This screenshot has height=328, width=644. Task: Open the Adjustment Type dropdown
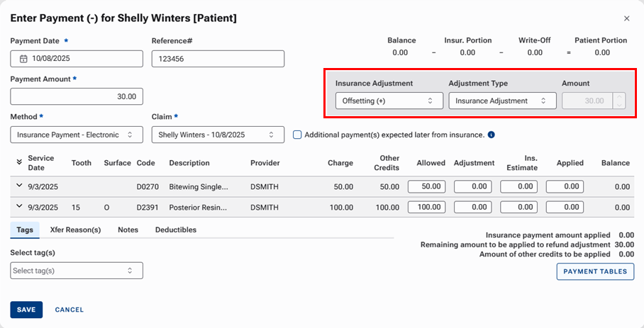(501, 101)
